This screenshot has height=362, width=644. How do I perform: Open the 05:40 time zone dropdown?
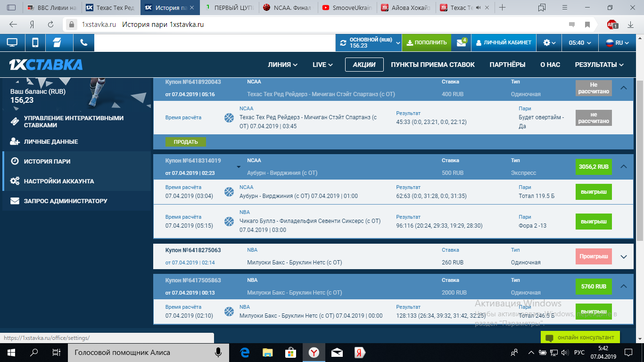click(579, 42)
